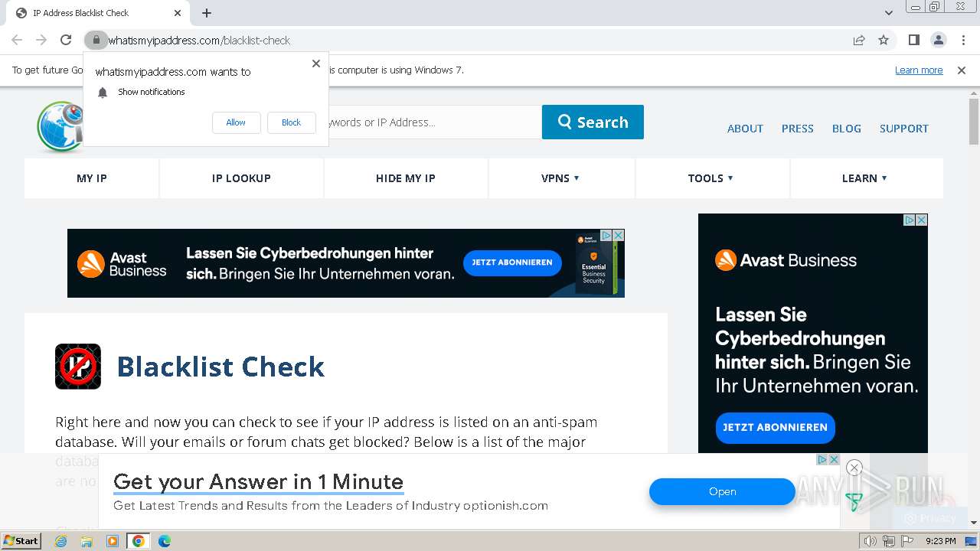Click the Blacklist Check no-IP icon
The height and width of the screenshot is (551, 980).
(x=78, y=367)
